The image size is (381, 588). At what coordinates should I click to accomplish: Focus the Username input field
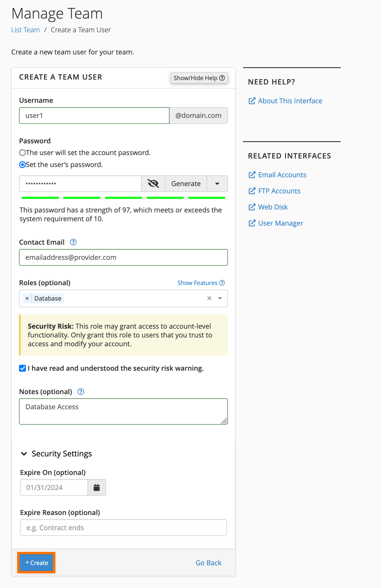(94, 115)
